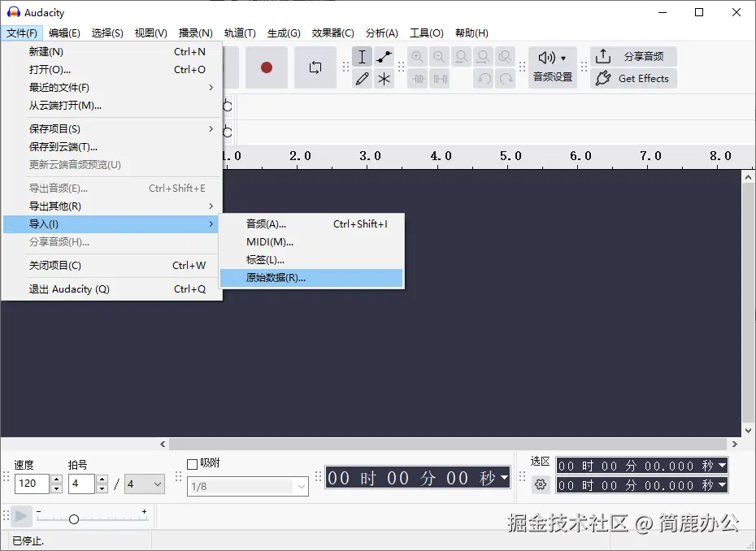
Task: Select the highlighted 导入(I) menu item
Action: [x=112, y=224]
